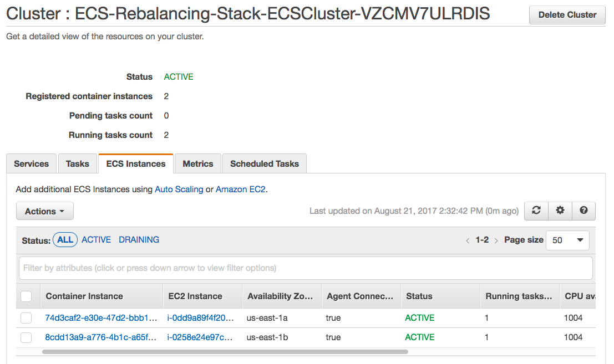
Task: Check the box for instance 74d3caf2-e30e
Action: pos(26,318)
